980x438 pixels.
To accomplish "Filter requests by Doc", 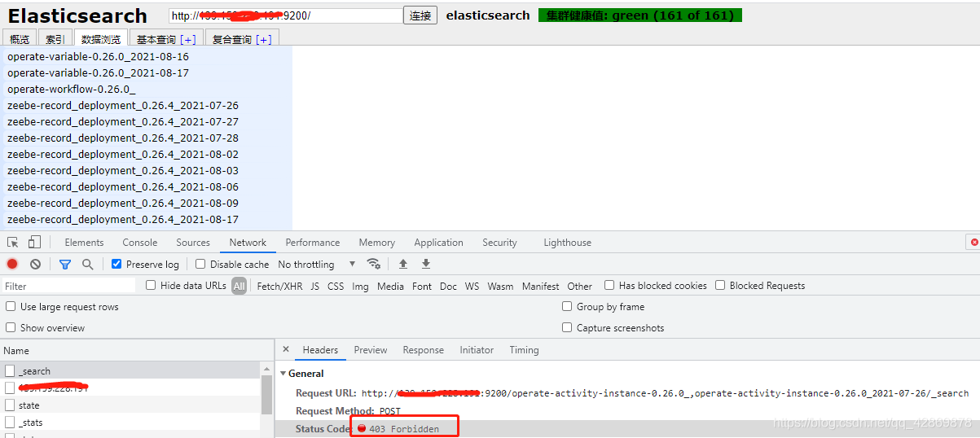I will pyautogui.click(x=448, y=287).
